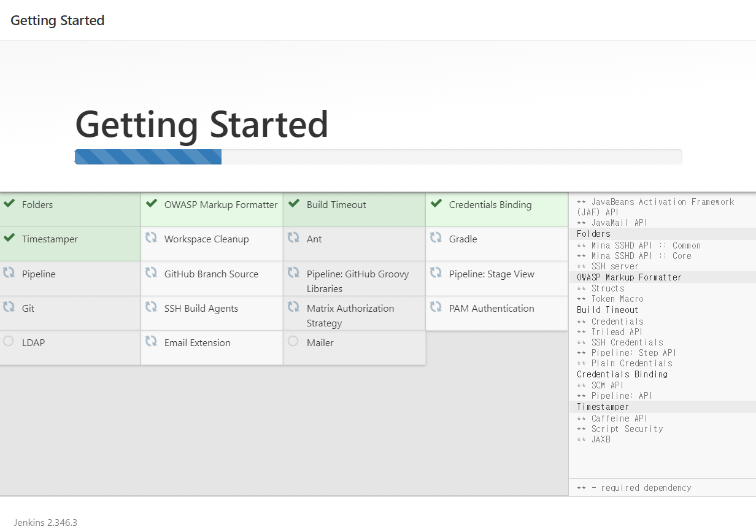Select the Workspace Cleanup plugin label
756x532 pixels.
point(207,239)
